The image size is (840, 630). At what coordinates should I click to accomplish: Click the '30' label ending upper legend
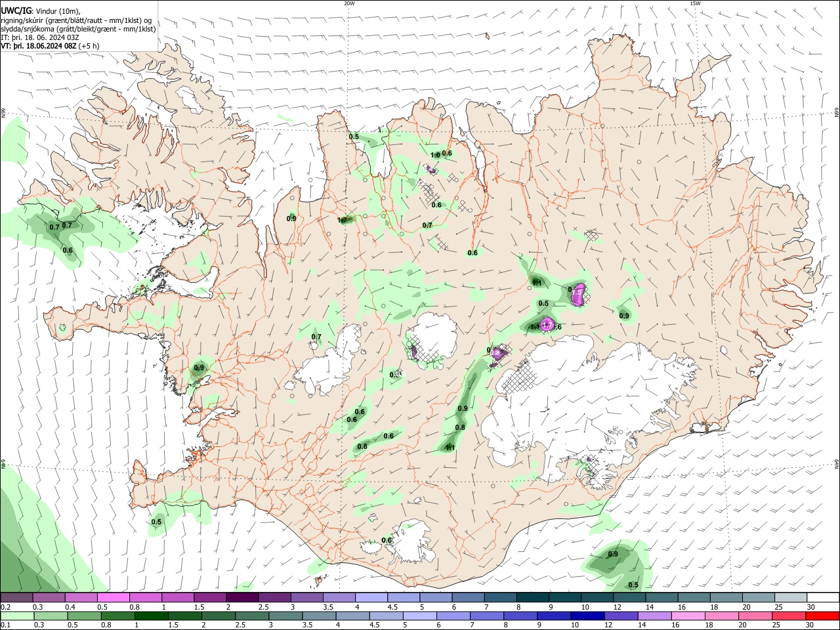point(810,607)
